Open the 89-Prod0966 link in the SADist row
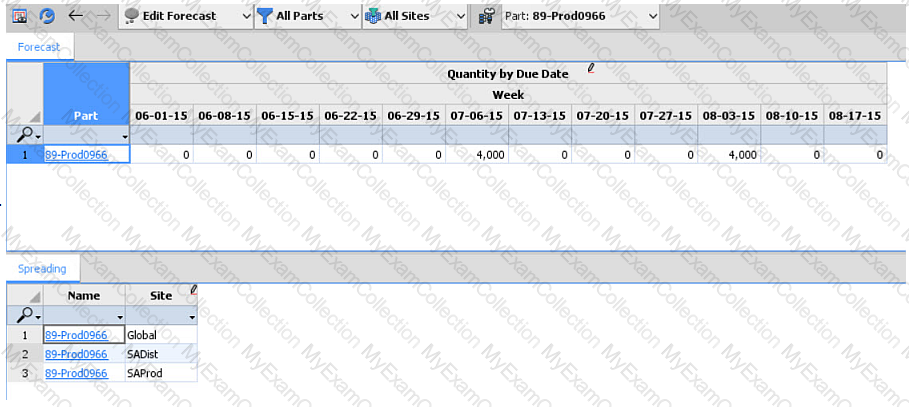 (77, 354)
